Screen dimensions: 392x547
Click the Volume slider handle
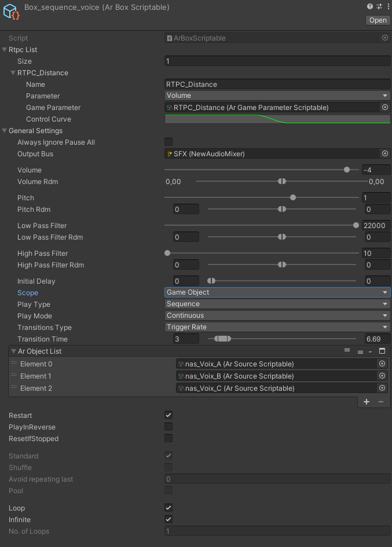(x=347, y=170)
